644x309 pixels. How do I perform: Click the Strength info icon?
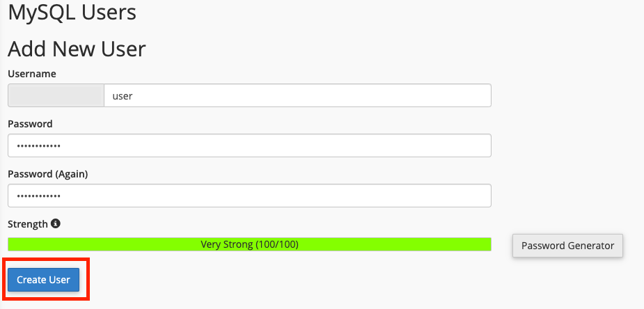[56, 223]
